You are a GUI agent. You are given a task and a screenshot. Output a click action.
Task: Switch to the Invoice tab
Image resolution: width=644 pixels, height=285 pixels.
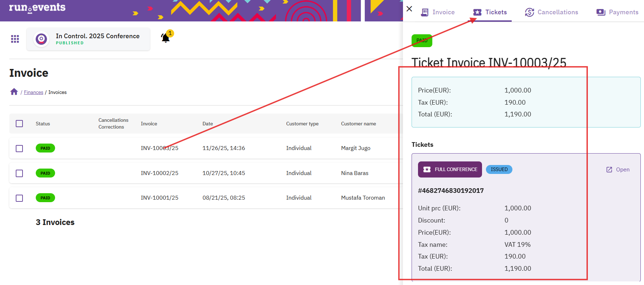pyautogui.click(x=438, y=12)
